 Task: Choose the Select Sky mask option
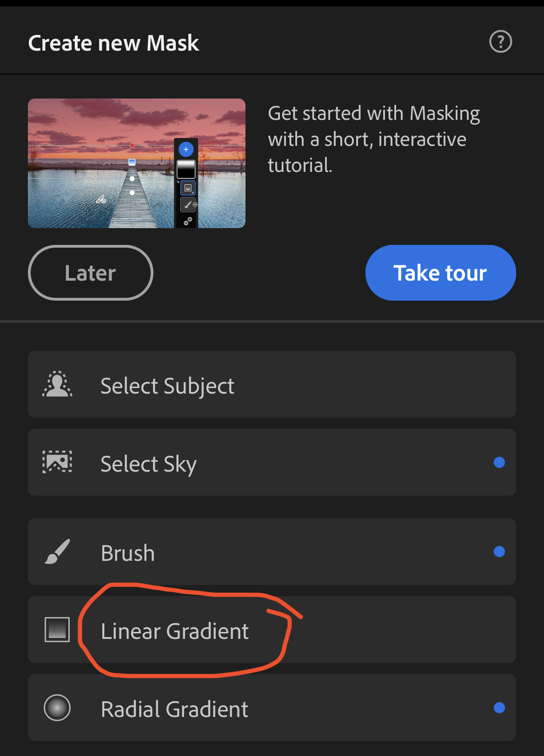tap(272, 462)
